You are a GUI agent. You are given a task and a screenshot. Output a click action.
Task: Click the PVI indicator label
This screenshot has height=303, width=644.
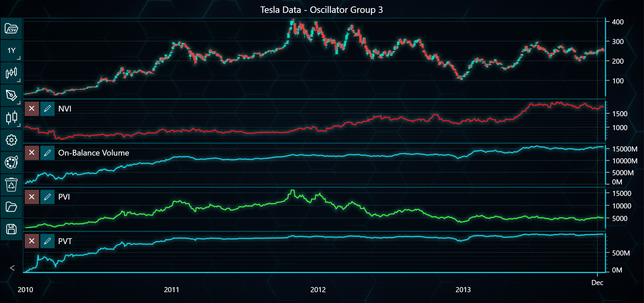coord(64,197)
